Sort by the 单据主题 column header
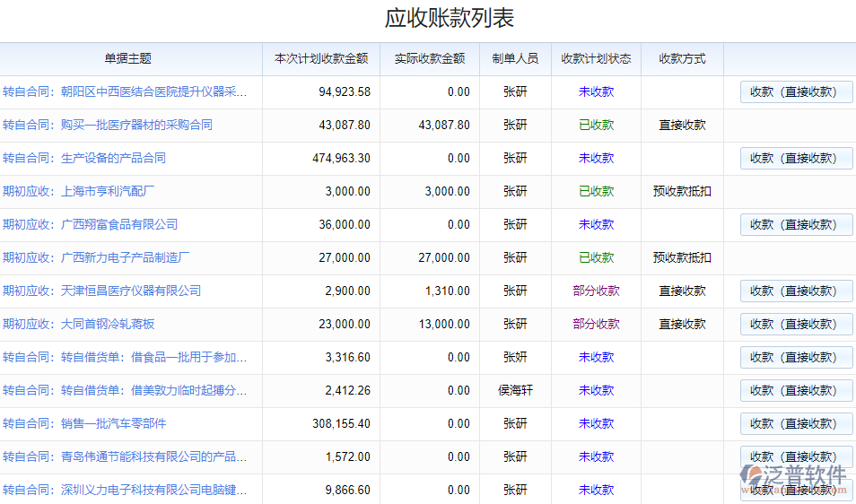 pyautogui.click(x=127, y=59)
